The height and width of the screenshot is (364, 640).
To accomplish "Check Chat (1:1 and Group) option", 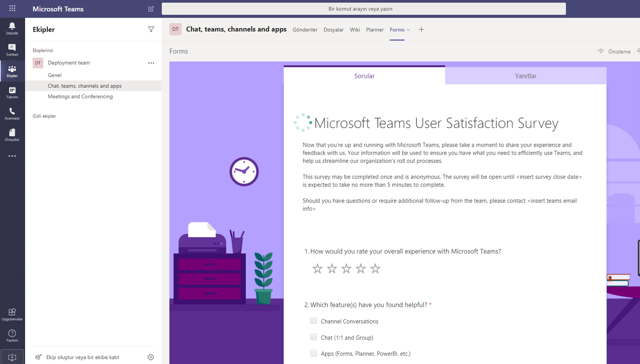I will point(314,337).
